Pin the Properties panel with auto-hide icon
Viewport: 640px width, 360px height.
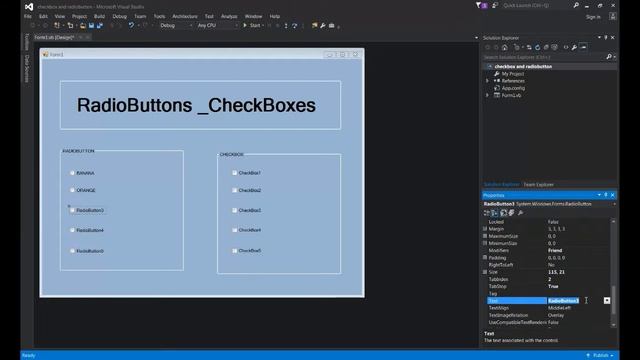click(x=606, y=195)
